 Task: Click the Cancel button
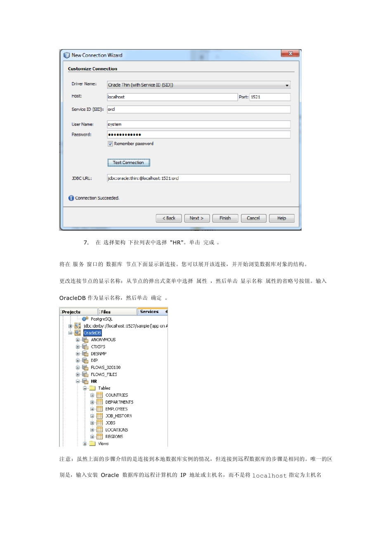(x=253, y=218)
